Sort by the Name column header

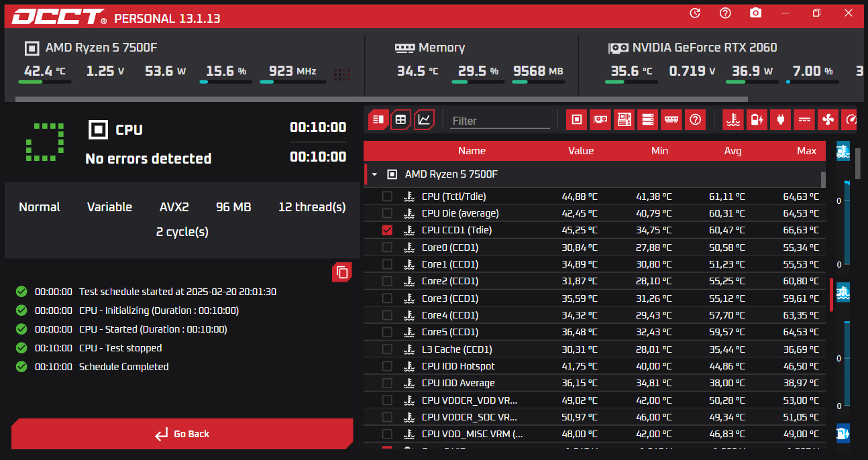click(x=472, y=151)
